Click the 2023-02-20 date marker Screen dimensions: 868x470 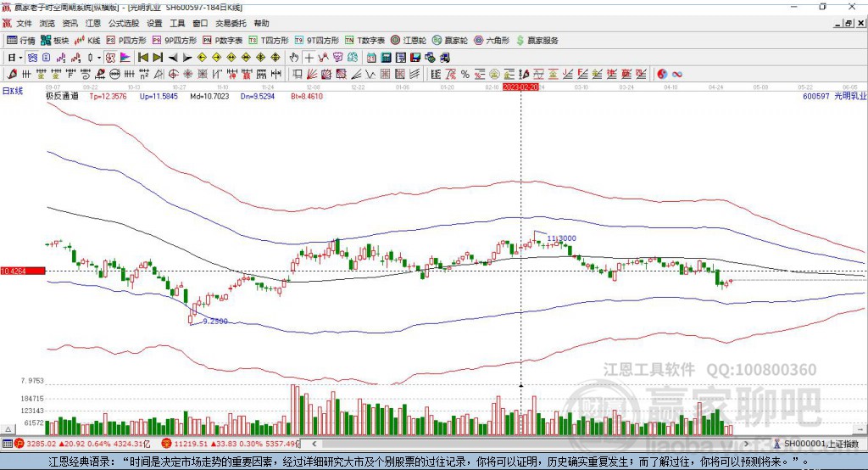point(520,87)
